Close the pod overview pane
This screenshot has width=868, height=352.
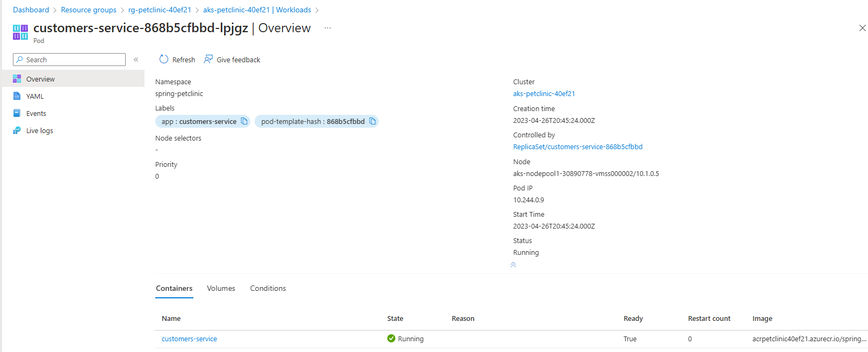(x=862, y=28)
